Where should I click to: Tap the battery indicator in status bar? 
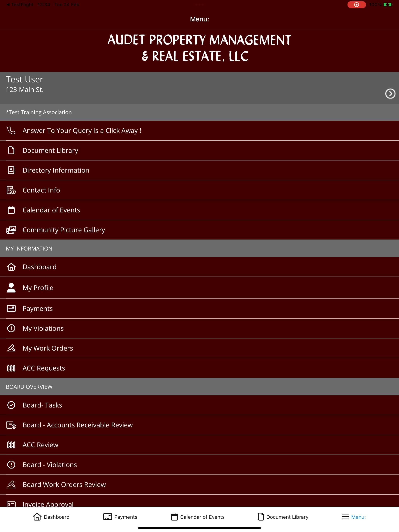(388, 4)
